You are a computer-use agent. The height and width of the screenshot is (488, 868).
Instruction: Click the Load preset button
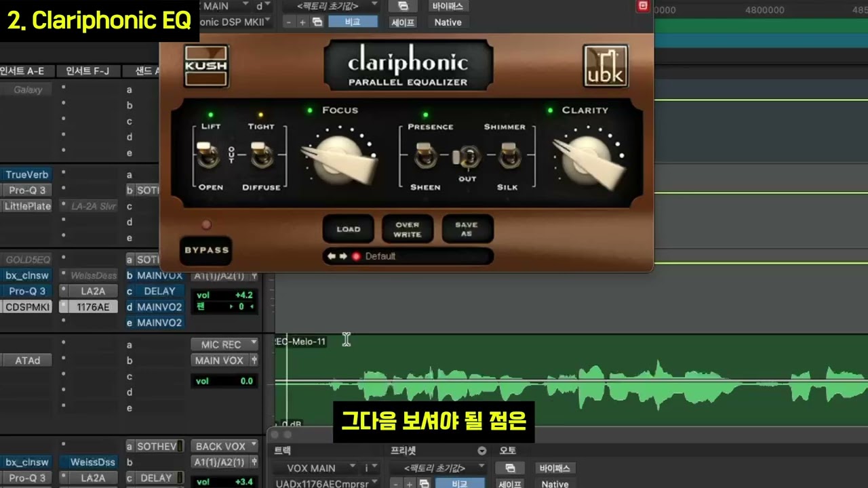coord(348,229)
